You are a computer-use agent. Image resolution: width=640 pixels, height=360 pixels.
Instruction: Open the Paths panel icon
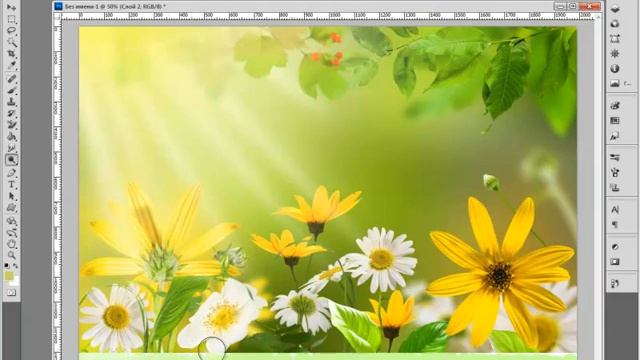point(615,39)
